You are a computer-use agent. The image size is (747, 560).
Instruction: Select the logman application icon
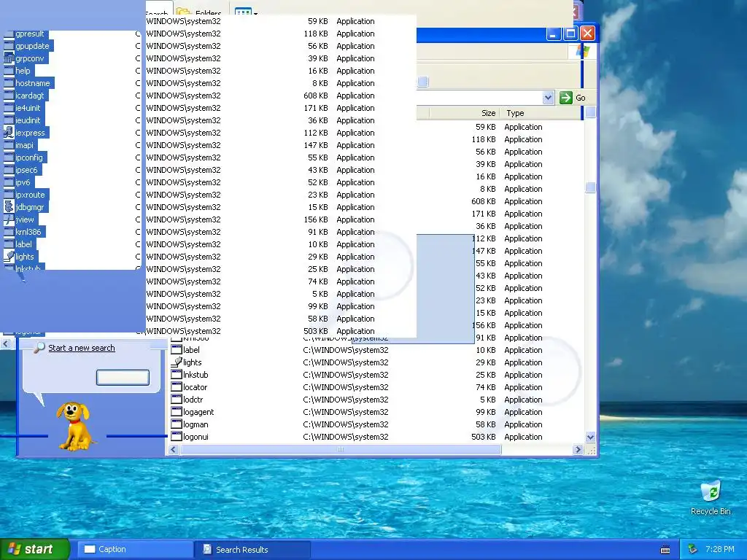point(177,424)
